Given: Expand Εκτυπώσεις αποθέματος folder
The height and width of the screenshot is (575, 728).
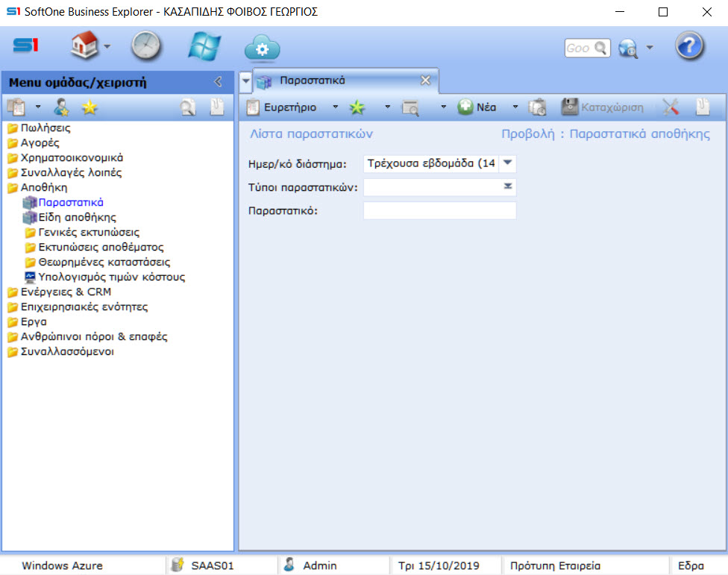Looking at the screenshot, I should pyautogui.click(x=94, y=247).
